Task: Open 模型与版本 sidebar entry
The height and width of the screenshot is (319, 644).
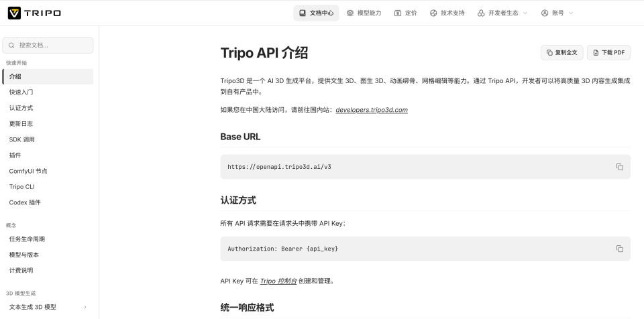Action: point(48,255)
